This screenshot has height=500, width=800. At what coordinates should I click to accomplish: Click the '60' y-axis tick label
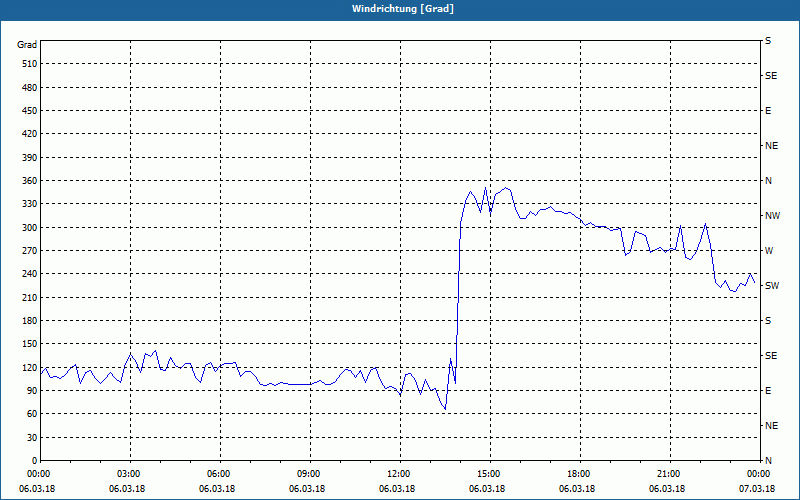coord(32,414)
